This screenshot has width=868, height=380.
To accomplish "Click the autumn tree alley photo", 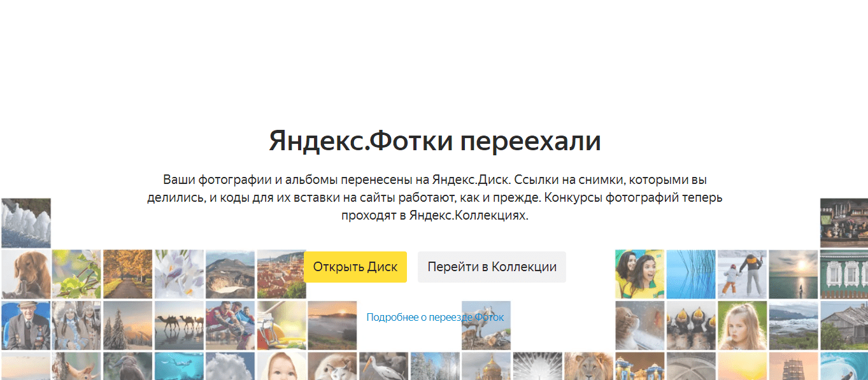I will 128,274.
